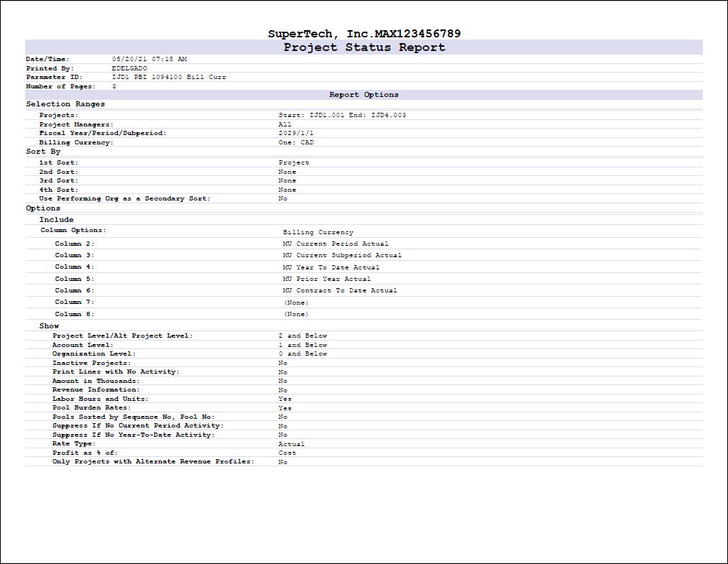Screen dimensions: 728x564
Task: Select the Report Options section header
Action: coord(364,95)
